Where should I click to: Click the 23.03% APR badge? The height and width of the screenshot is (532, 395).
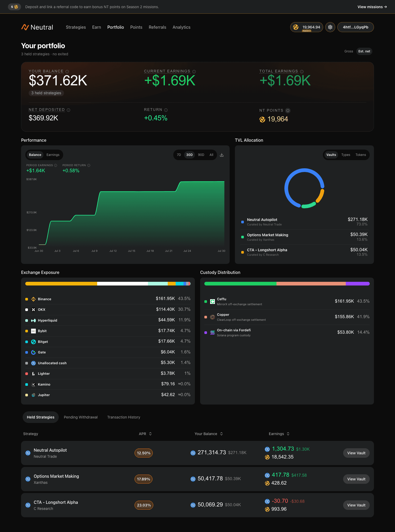(x=144, y=505)
